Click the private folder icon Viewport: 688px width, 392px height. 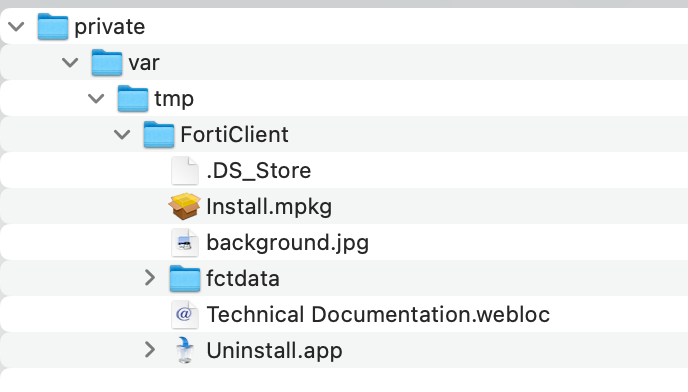click(53, 26)
